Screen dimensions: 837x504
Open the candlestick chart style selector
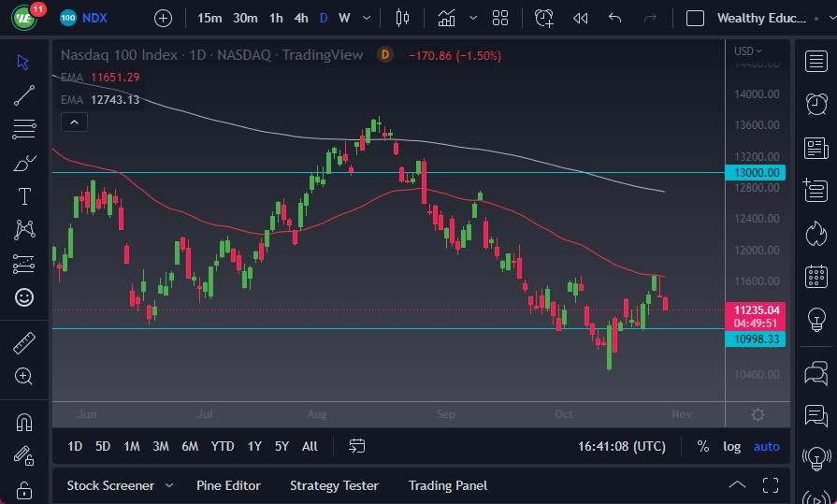pos(402,19)
